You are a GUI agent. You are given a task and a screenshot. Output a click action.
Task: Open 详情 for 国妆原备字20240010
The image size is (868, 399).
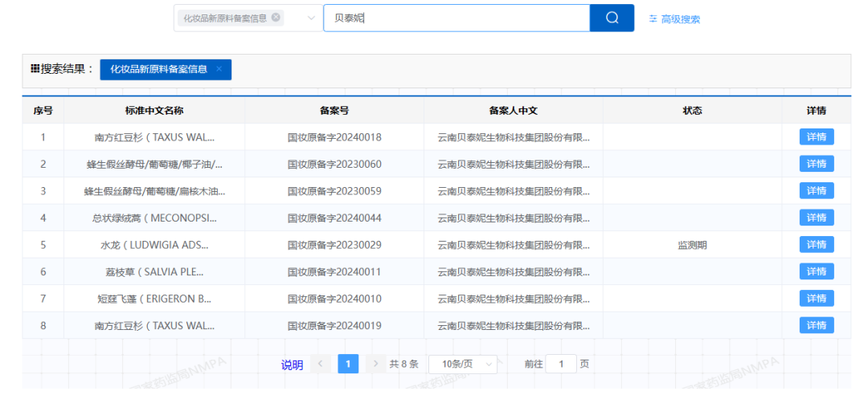point(817,299)
